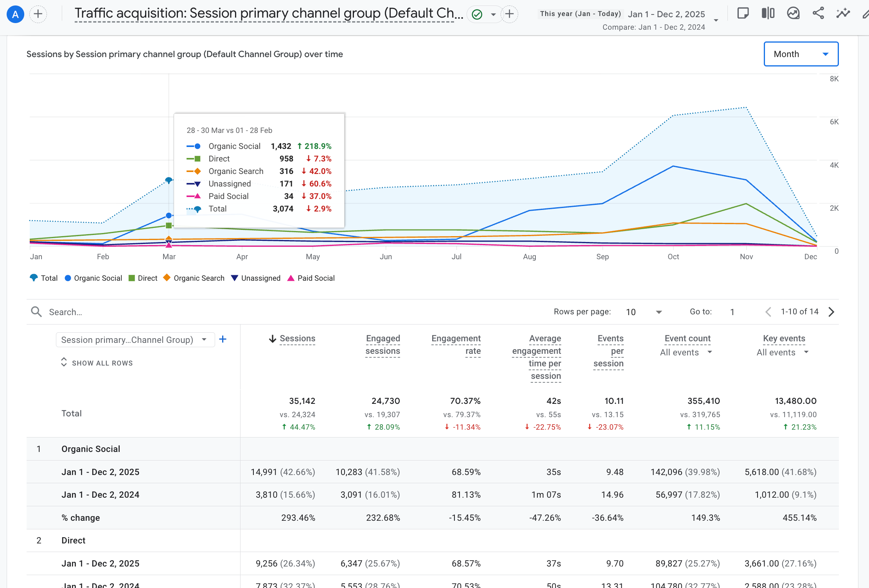
Task: Open the Month granularity dropdown
Action: (x=801, y=54)
